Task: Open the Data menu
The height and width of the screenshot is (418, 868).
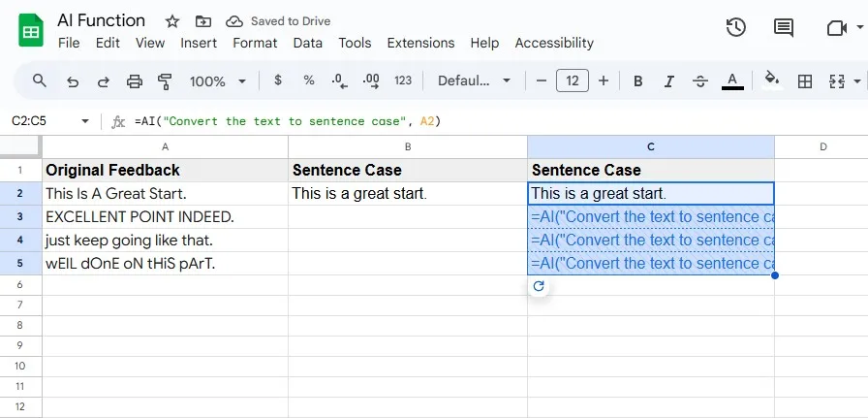Action: [308, 43]
